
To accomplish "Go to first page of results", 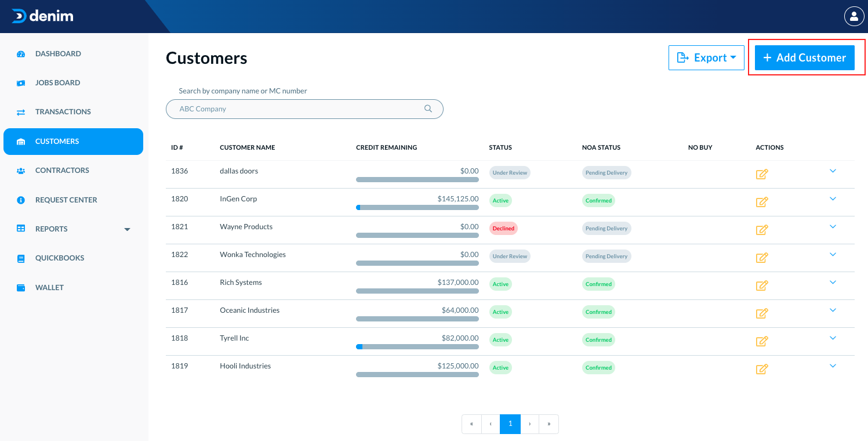I will click(x=471, y=424).
